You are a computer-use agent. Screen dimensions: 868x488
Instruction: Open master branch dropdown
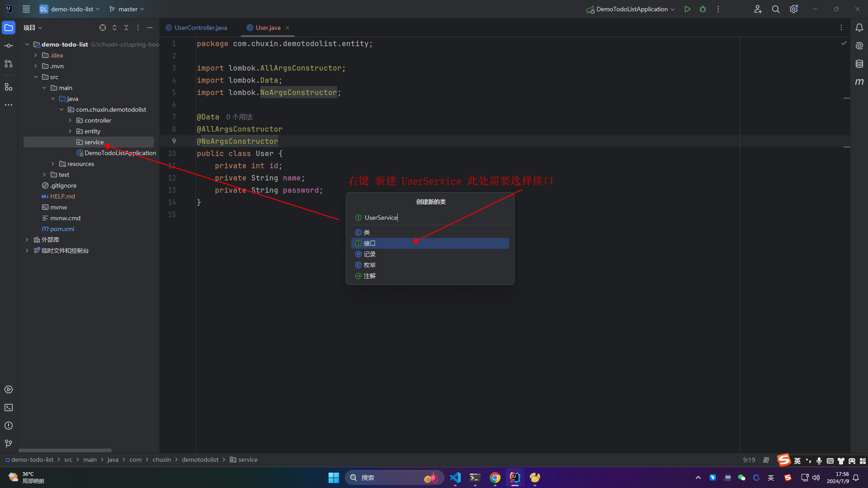pos(127,9)
